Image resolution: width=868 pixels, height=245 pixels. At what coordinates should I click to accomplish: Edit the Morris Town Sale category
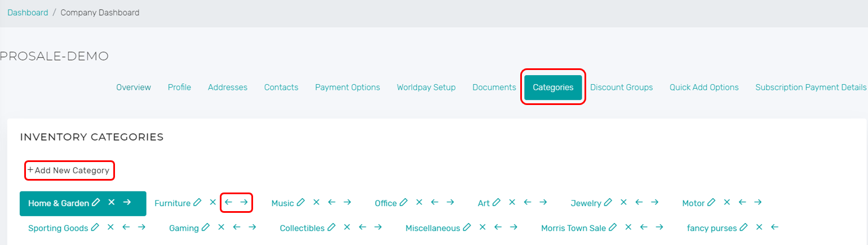tap(612, 227)
